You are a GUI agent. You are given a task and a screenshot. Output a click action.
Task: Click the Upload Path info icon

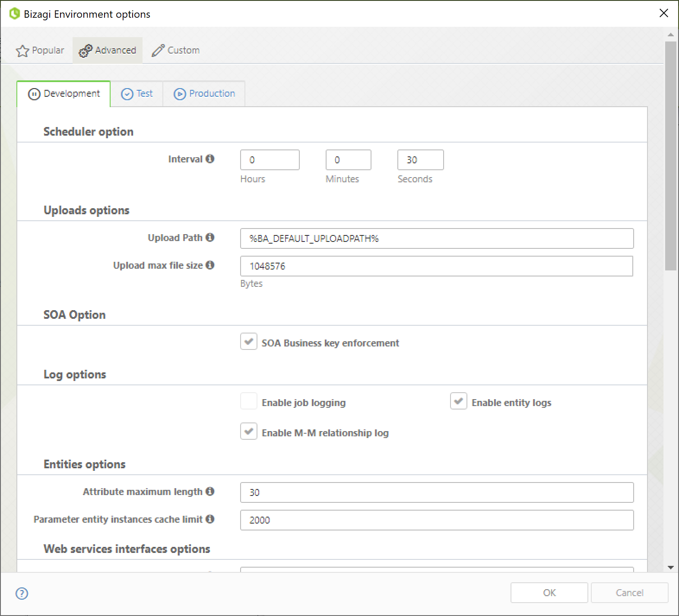click(x=210, y=237)
